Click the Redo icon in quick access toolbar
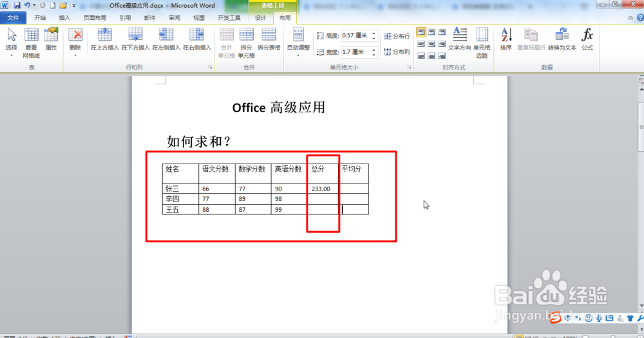The image size is (644, 338). (x=43, y=5)
